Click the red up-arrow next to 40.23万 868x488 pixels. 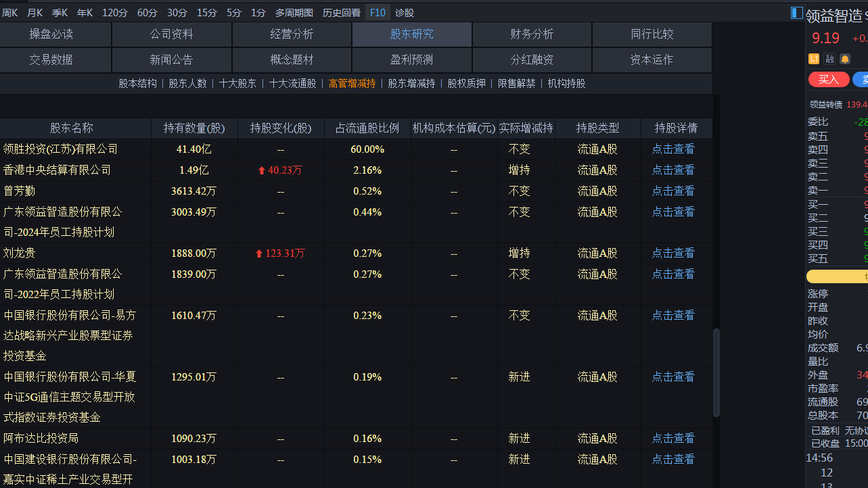(261, 170)
